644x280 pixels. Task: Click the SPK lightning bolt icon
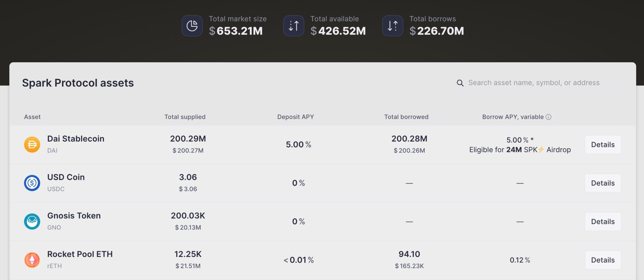[x=541, y=150]
